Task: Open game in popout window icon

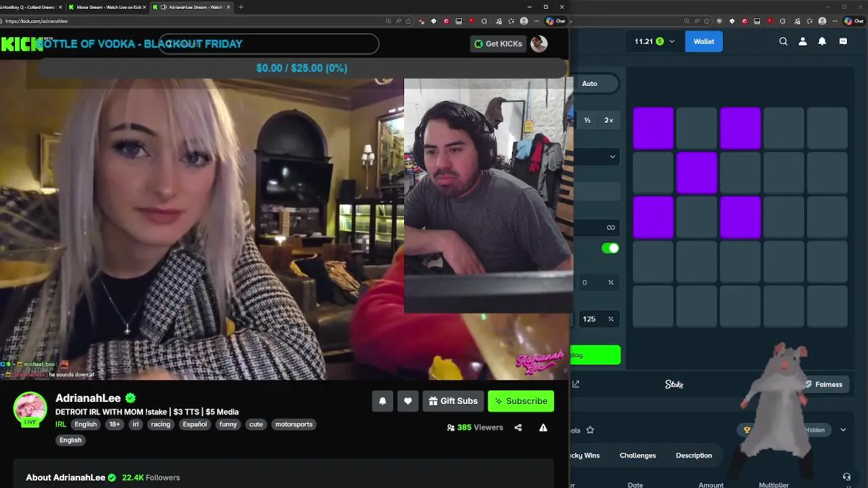Action: [x=576, y=384]
